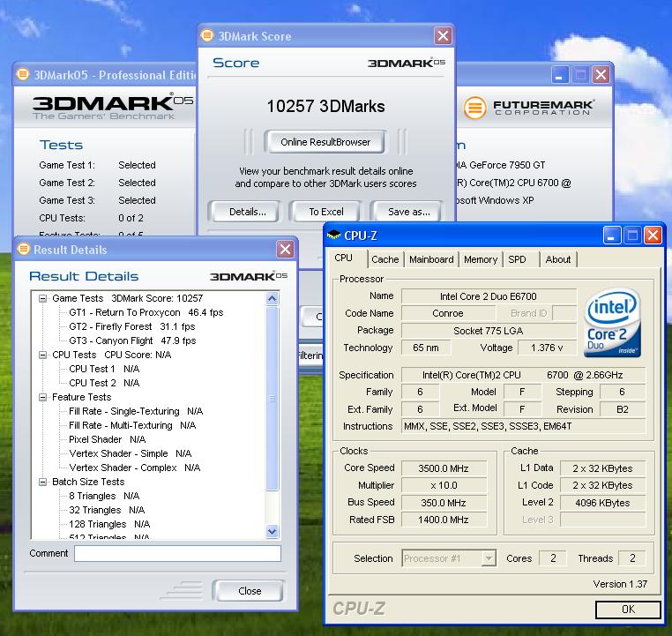Viewport: 672px width, 636px height.
Task: Collapse the Feature Tests tree node
Action: pyautogui.click(x=42, y=397)
